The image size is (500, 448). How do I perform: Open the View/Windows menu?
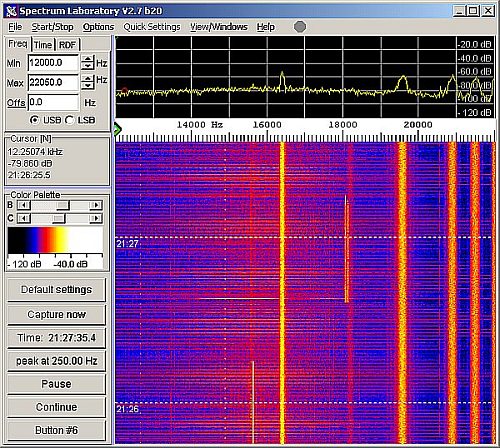pos(219,27)
